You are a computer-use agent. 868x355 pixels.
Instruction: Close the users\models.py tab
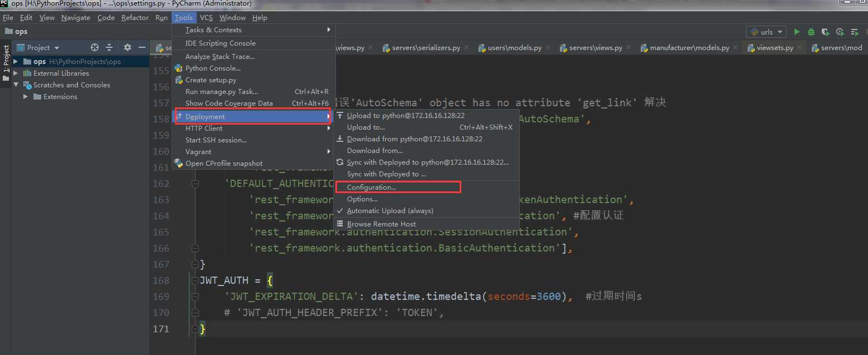coord(548,48)
